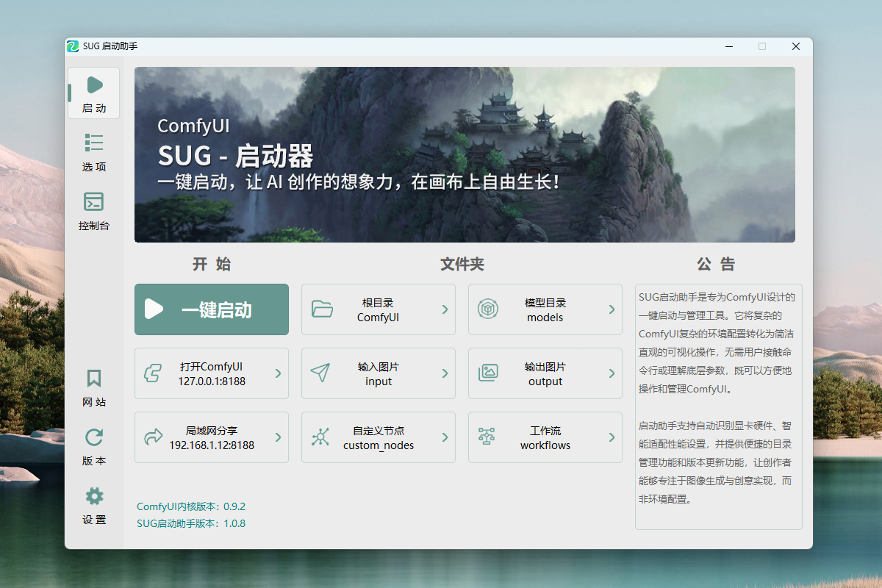This screenshot has height=588, width=882.
Task: Open the 选项 options list icon
Action: point(94,143)
